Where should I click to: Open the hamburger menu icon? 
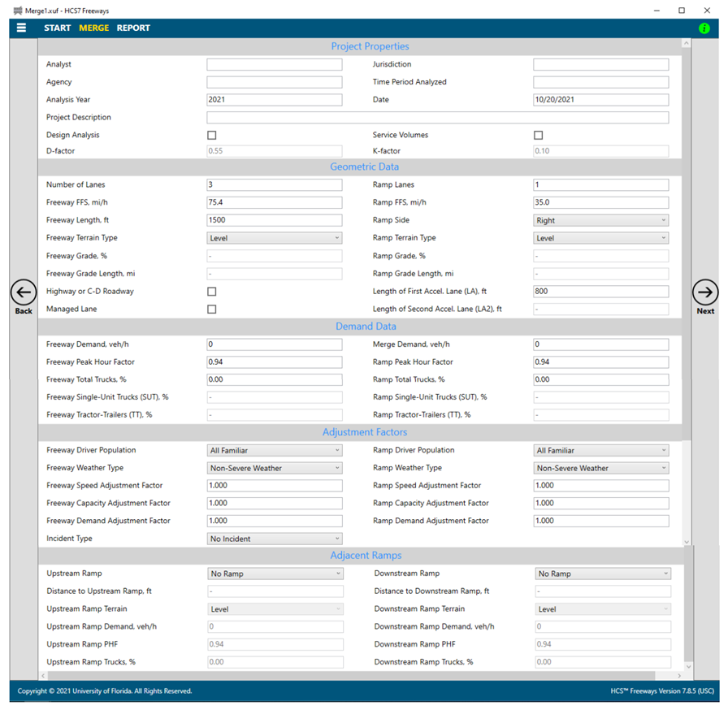point(21,28)
